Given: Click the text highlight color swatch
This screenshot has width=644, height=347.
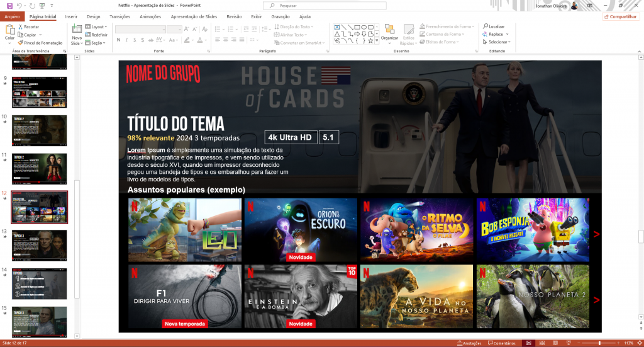Looking at the screenshot, I should [x=187, y=40].
